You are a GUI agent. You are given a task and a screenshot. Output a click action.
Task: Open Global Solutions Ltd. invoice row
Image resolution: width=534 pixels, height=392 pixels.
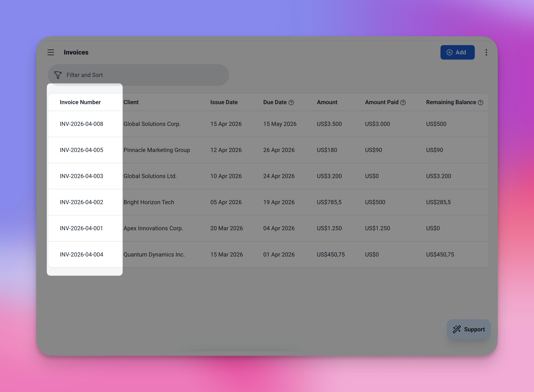click(150, 176)
